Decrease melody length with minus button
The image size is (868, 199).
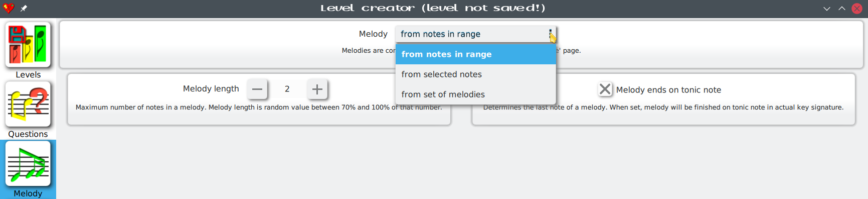257,89
